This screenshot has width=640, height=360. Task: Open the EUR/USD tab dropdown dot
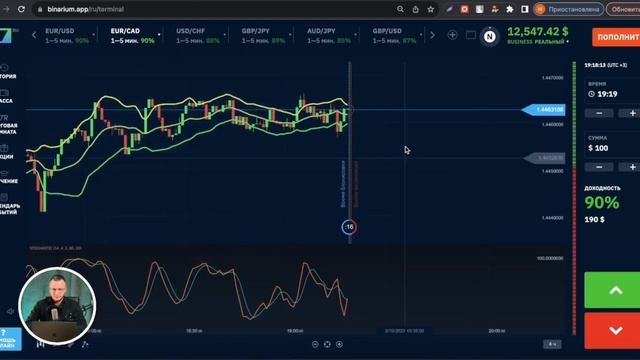(93, 35)
